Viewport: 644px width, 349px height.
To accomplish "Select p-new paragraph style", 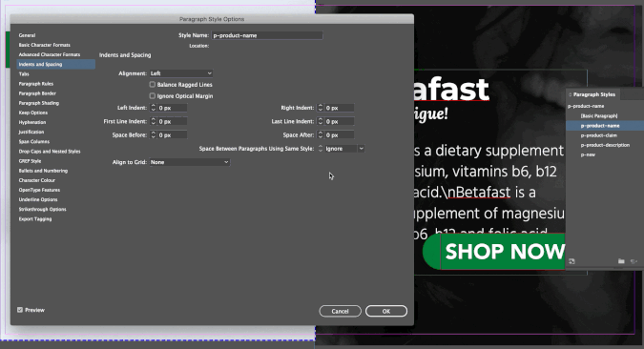I will coord(588,154).
